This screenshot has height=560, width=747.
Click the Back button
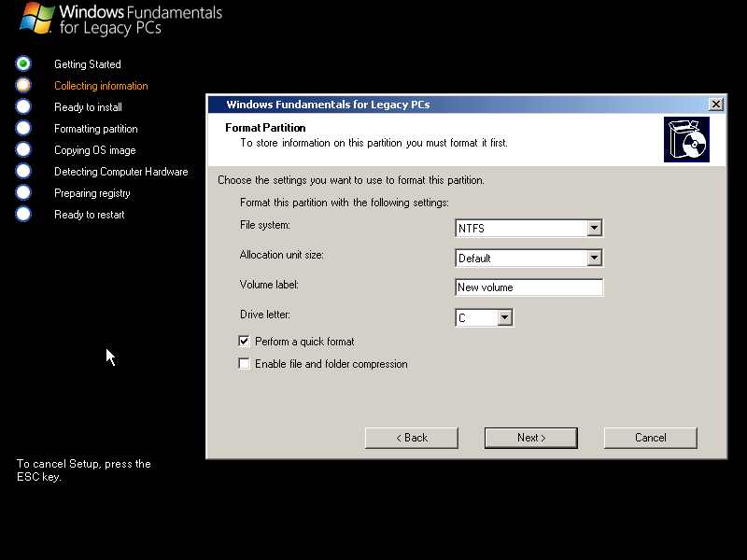[411, 437]
